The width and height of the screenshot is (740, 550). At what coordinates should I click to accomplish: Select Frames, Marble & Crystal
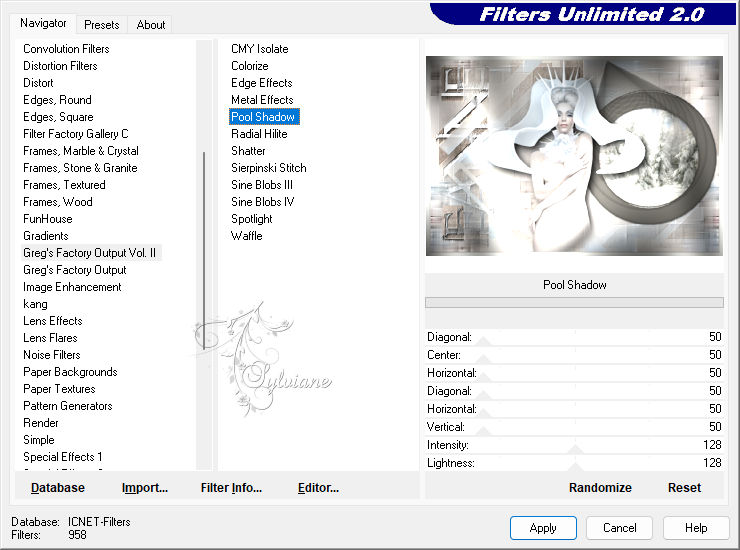pyautogui.click(x=81, y=151)
